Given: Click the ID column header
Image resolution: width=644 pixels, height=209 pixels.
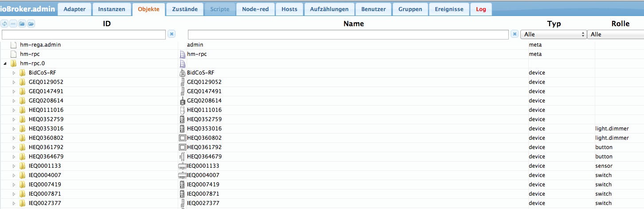Looking at the screenshot, I should coord(106,24).
